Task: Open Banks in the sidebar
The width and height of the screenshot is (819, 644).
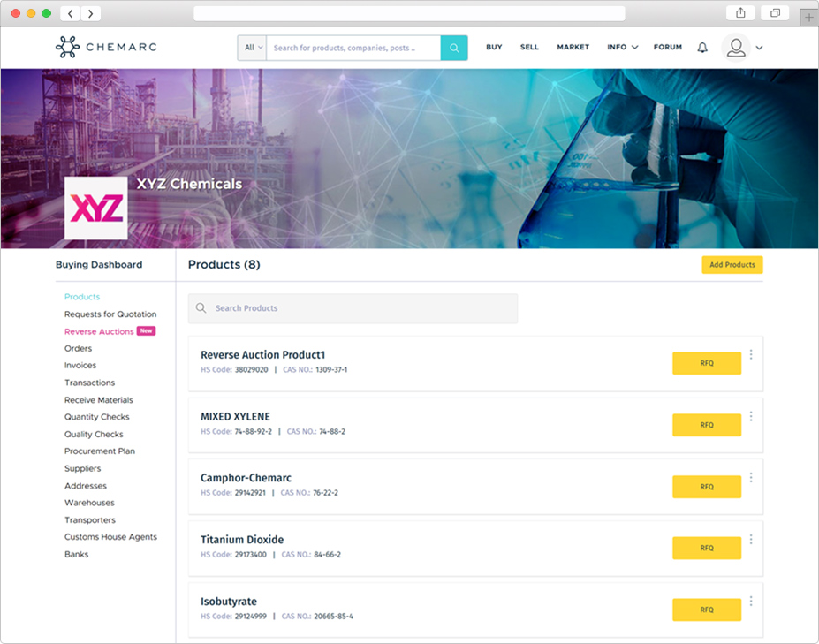Action: [x=76, y=554]
